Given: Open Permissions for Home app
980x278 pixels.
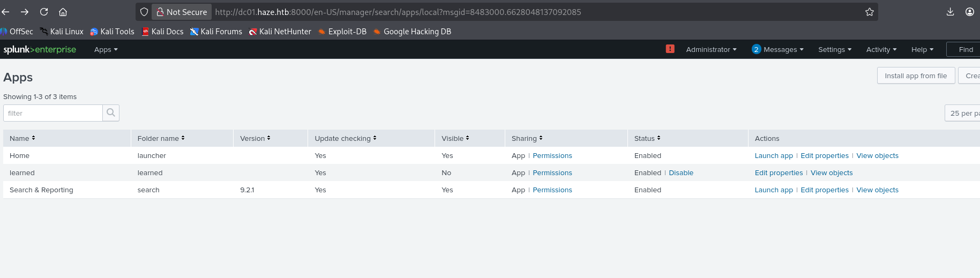Looking at the screenshot, I should [x=552, y=156].
